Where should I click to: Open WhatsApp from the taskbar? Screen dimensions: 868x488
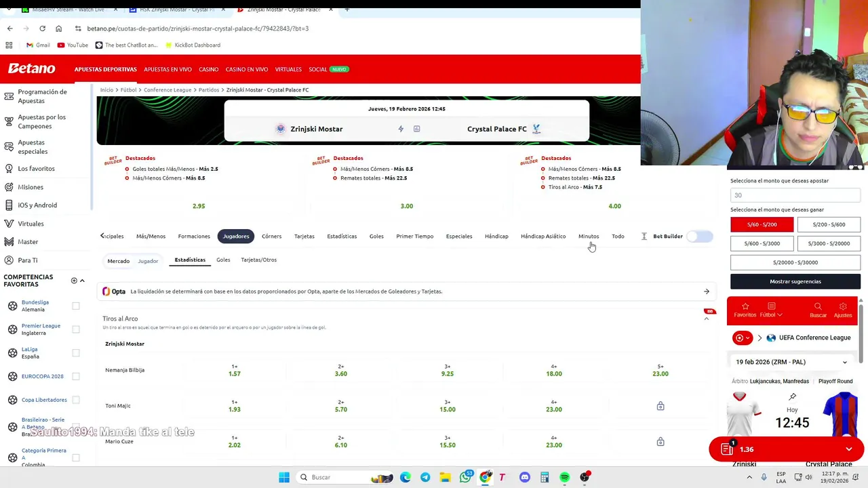(465, 477)
